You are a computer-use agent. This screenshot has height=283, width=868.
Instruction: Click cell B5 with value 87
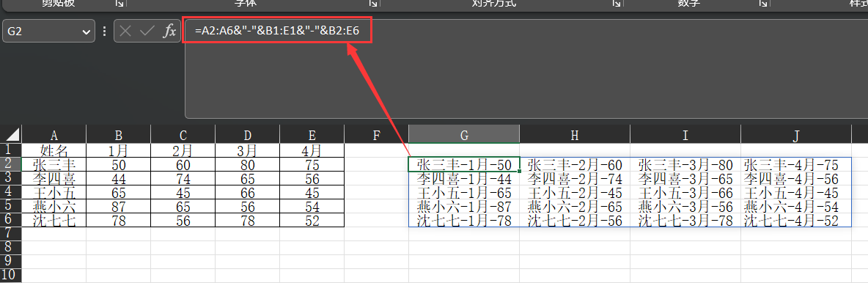tap(119, 206)
